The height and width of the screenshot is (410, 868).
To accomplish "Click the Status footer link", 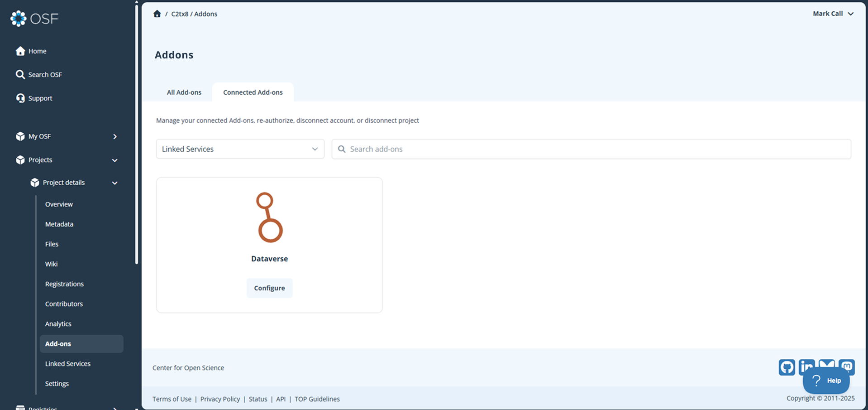I will coord(258,399).
